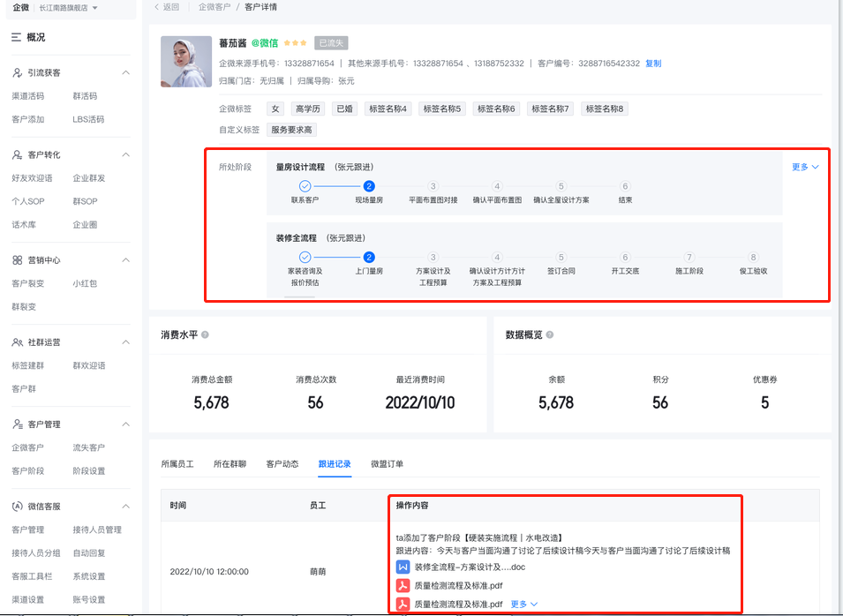843x616 pixels.
Task: Click the 服务要求高 custom tag
Action: pyautogui.click(x=291, y=130)
